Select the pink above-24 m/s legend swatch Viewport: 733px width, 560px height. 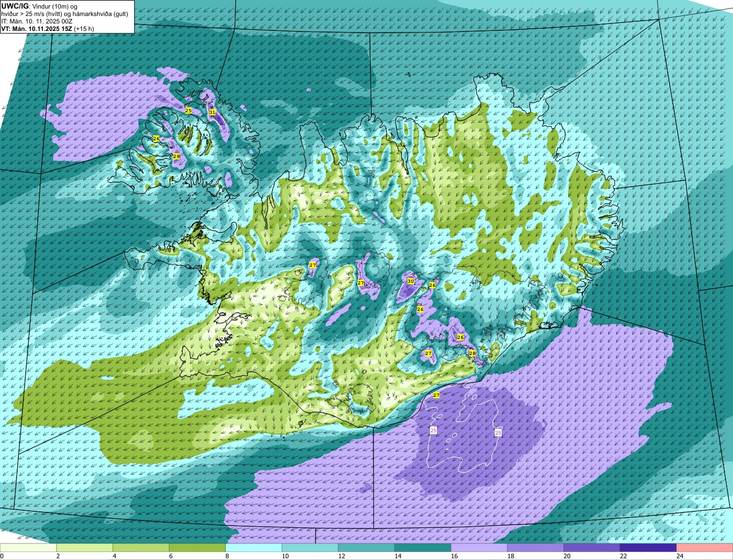tap(704, 548)
